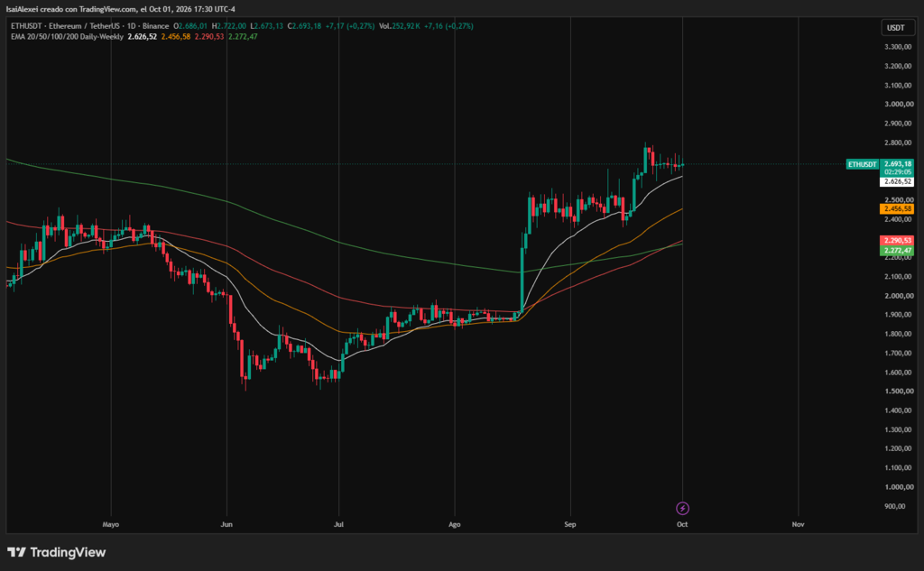Viewport: 924px width, 571px height.
Task: Click the Oct label on time axis
Action: [x=682, y=524]
